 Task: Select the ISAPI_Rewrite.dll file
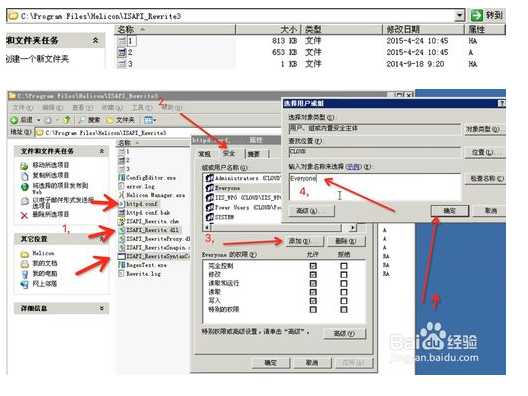coord(148,230)
